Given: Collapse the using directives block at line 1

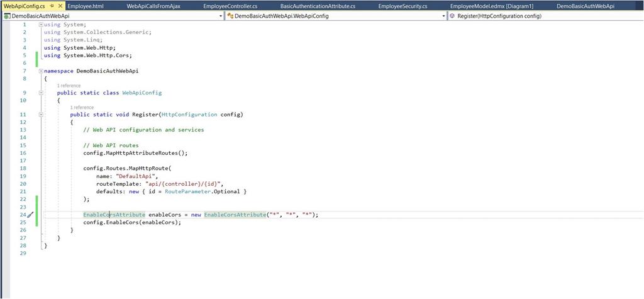Looking at the screenshot, I should coord(41,25).
